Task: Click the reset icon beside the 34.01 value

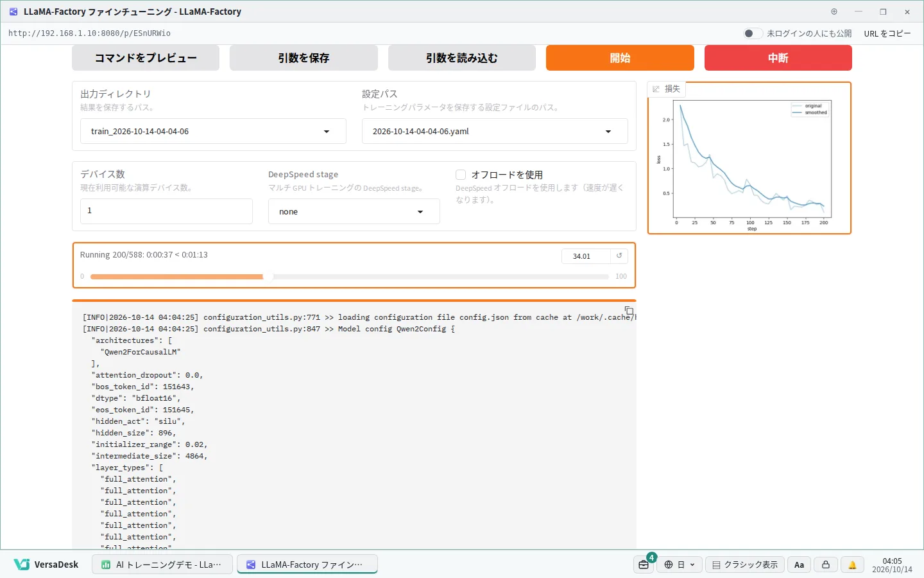Action: coord(619,256)
